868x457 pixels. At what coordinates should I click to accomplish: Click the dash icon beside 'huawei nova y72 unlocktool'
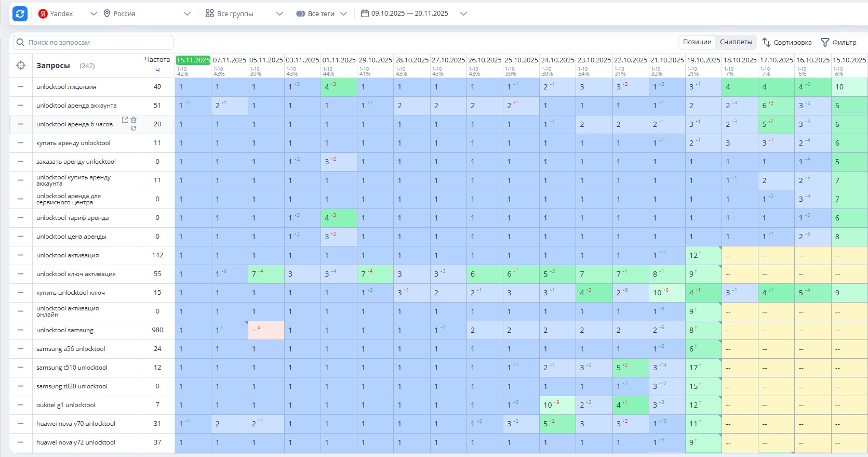click(x=21, y=442)
